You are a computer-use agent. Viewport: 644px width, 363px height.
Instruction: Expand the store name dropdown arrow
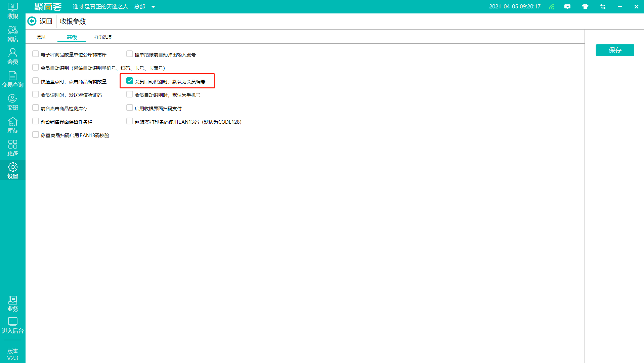pos(153,7)
